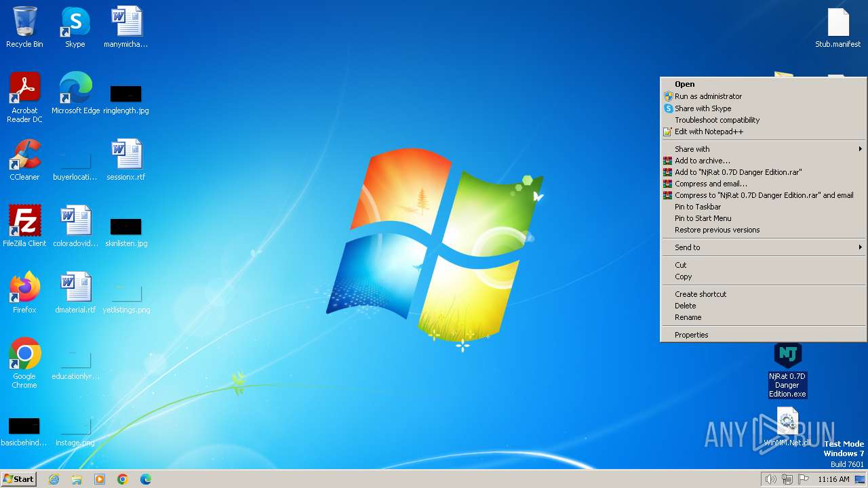Choose Compress to NjRat rar and email
Viewport: 868px width, 488px height.
(x=764, y=195)
